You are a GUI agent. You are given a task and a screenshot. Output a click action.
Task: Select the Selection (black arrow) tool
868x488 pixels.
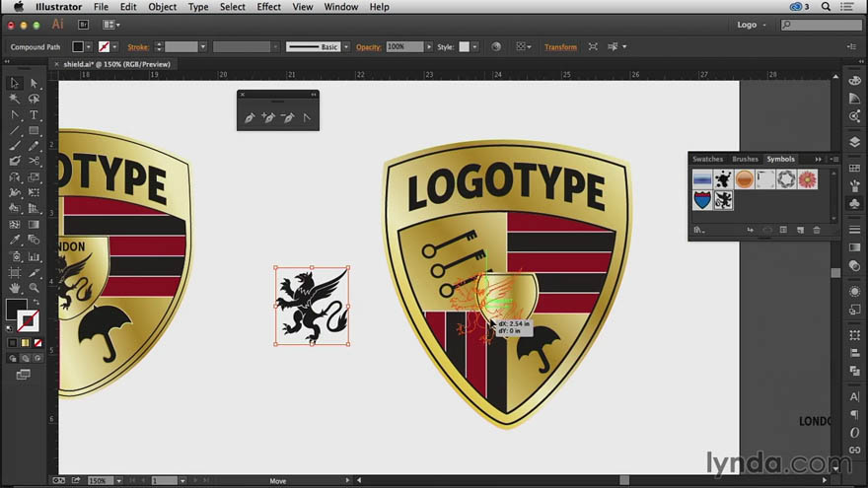pyautogui.click(x=15, y=84)
